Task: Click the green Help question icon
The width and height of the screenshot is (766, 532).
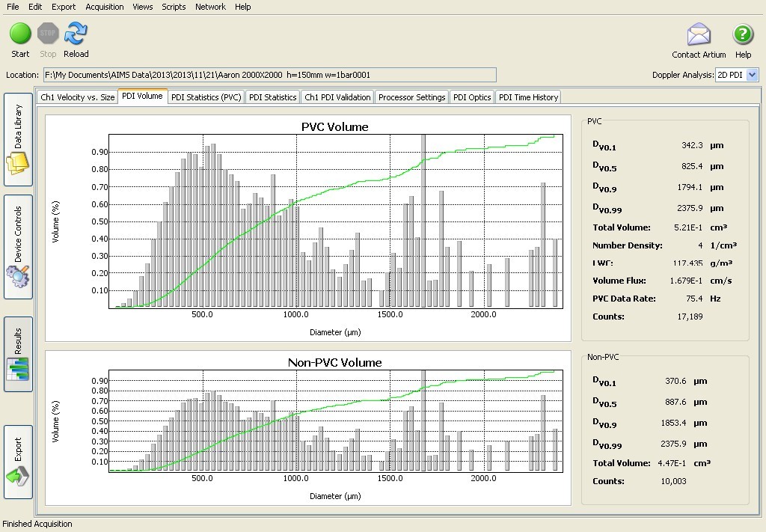Action: pos(743,35)
